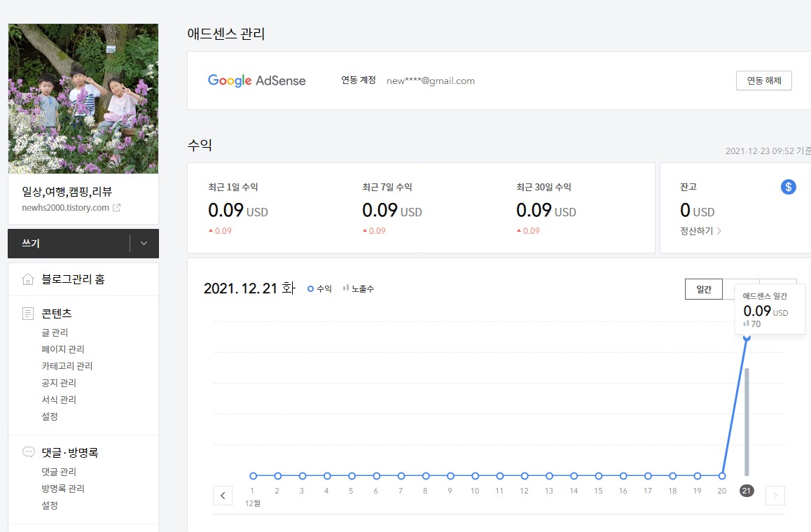Open the blog profile photo thumbnail

point(83,98)
